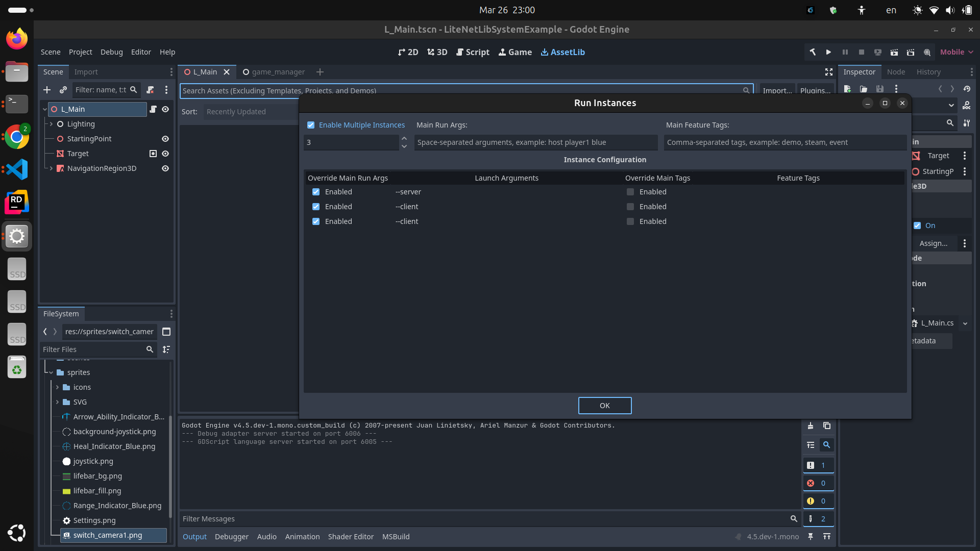Expand the icons folder in FileSystem
Screen dimensions: 980x551
click(x=57, y=387)
